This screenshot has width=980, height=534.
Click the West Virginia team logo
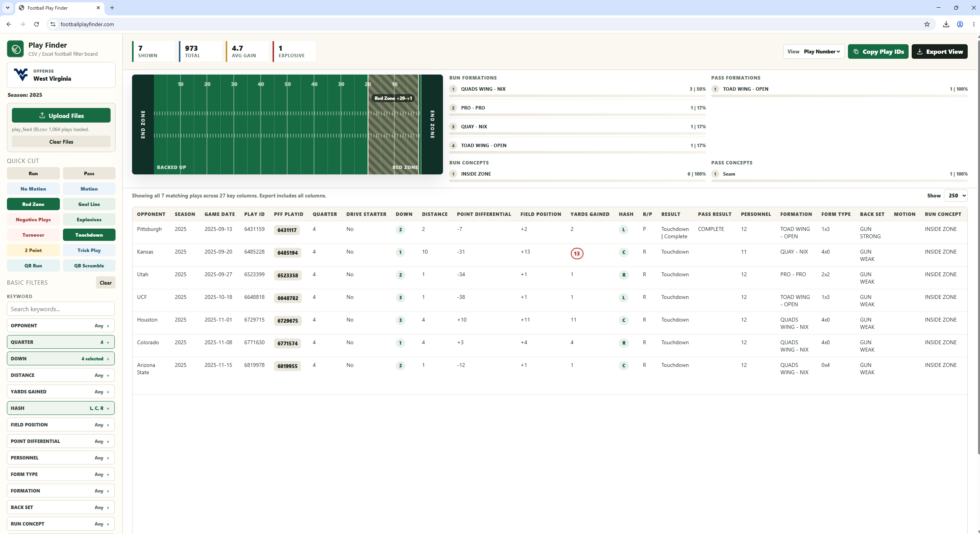(x=21, y=75)
